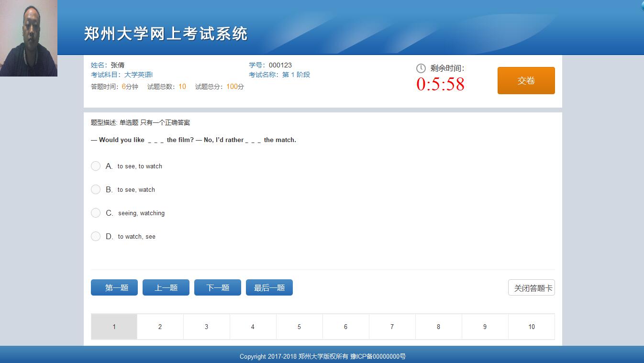The height and width of the screenshot is (363, 644).
Task: Jump to last question via 最后一题
Action: tap(269, 287)
